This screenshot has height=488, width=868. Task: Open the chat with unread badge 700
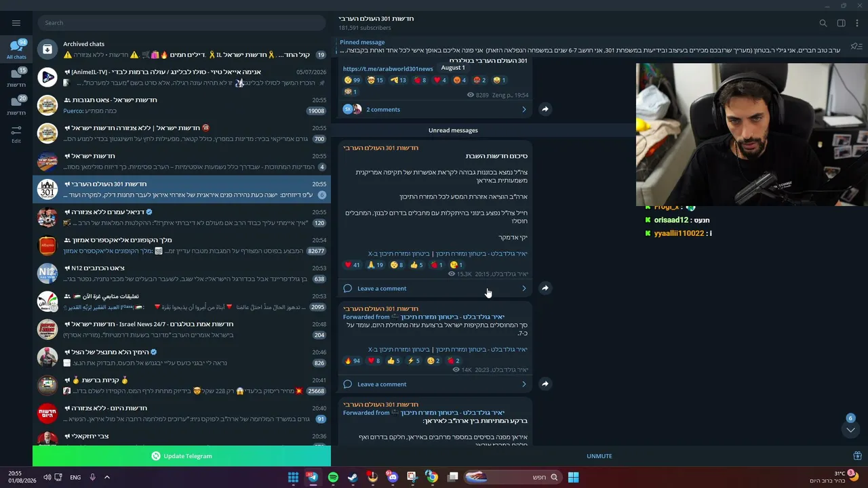tap(182, 134)
